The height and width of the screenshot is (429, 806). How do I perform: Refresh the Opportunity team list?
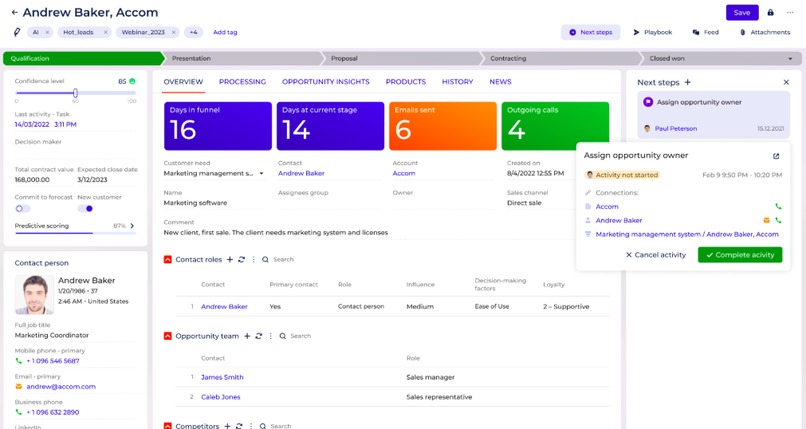pyautogui.click(x=259, y=336)
